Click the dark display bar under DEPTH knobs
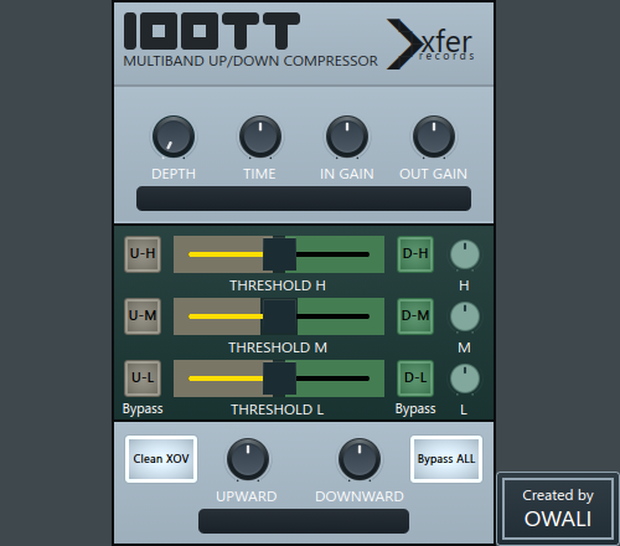Image resolution: width=620 pixels, height=546 pixels. click(x=304, y=198)
